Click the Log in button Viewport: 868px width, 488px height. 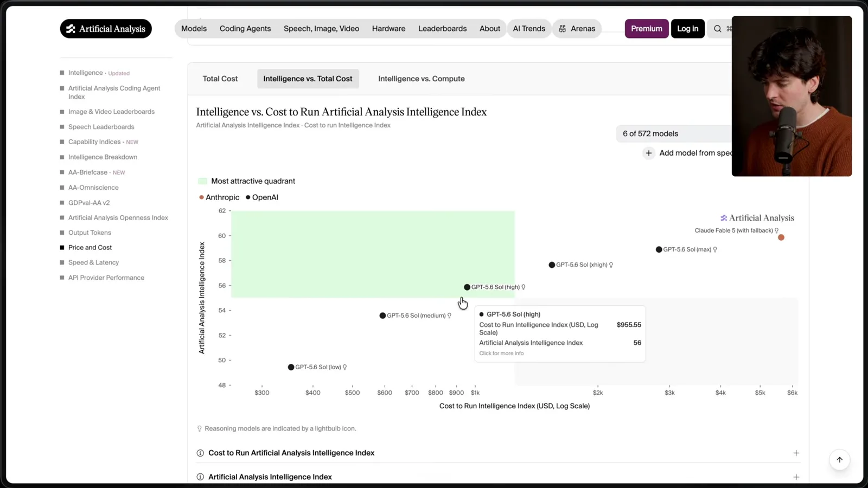(x=688, y=29)
